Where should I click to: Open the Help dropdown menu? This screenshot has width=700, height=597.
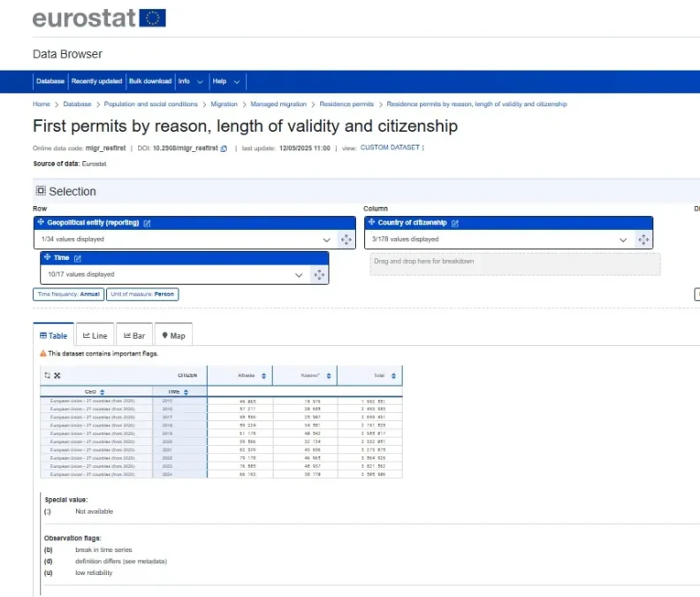[x=224, y=81]
